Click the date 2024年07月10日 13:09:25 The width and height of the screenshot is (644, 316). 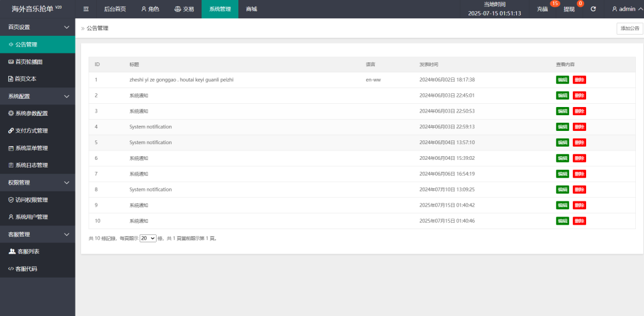click(x=447, y=189)
